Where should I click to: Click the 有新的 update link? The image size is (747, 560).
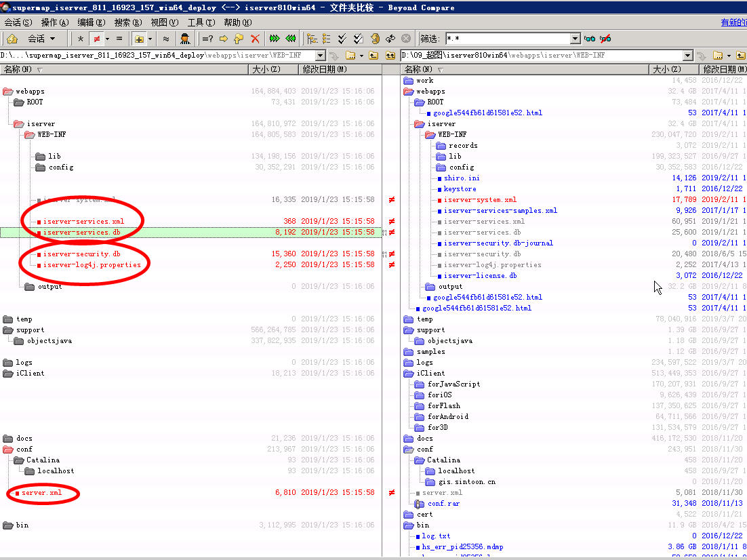pyautogui.click(x=733, y=22)
